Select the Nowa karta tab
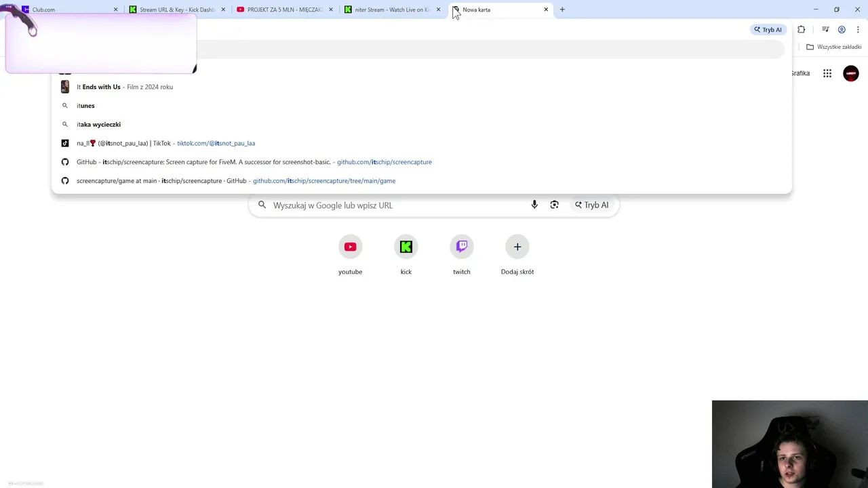The height and width of the screenshot is (488, 868). [500, 9]
